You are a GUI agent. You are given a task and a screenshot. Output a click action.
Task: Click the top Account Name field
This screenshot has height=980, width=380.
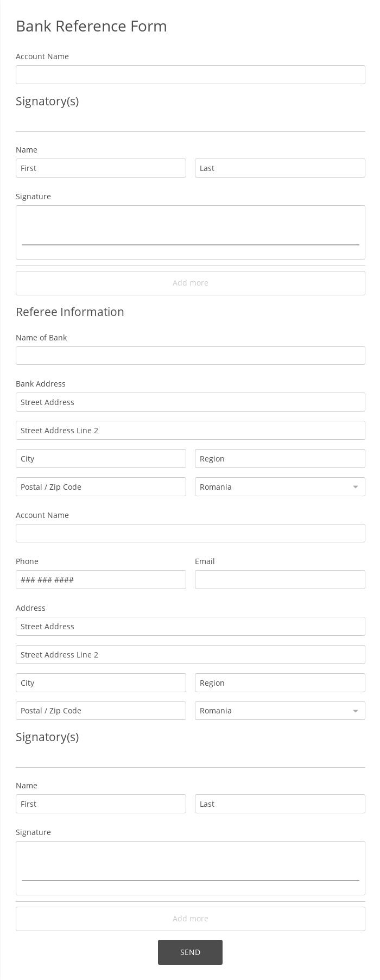190,74
